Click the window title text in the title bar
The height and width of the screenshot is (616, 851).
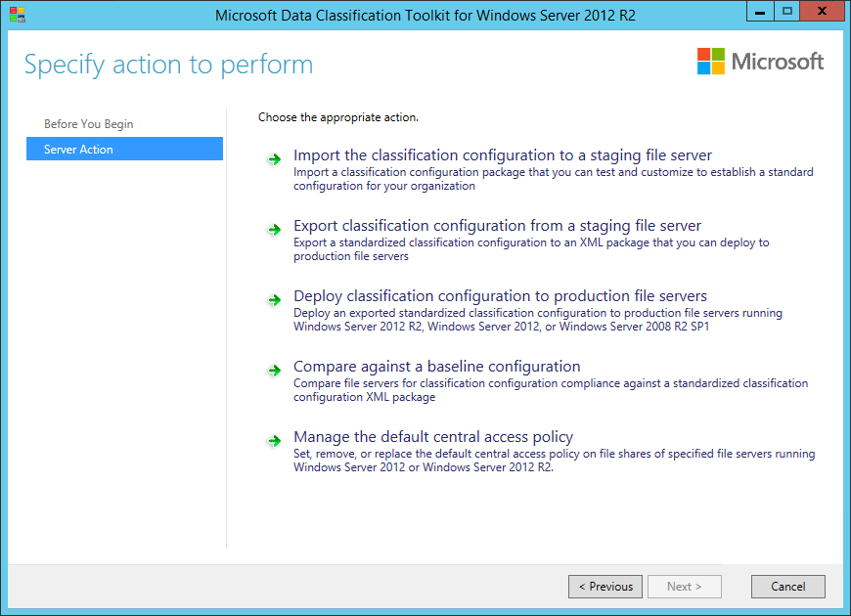pyautogui.click(x=425, y=16)
